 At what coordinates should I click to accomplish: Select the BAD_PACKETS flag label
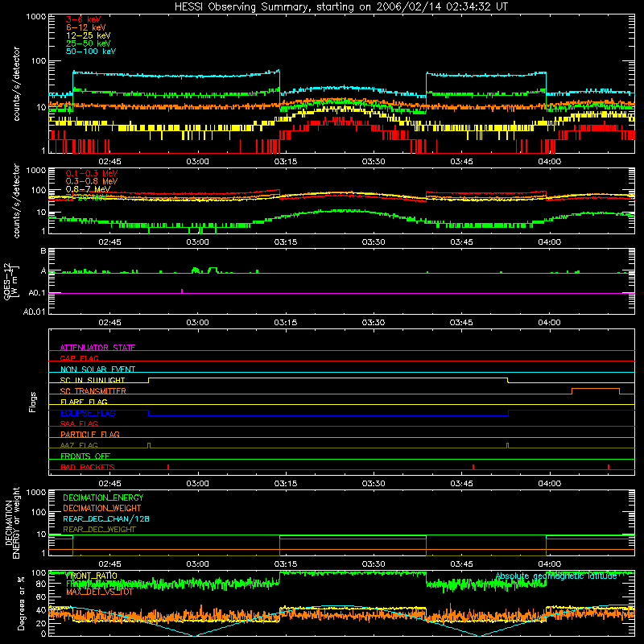(88, 467)
